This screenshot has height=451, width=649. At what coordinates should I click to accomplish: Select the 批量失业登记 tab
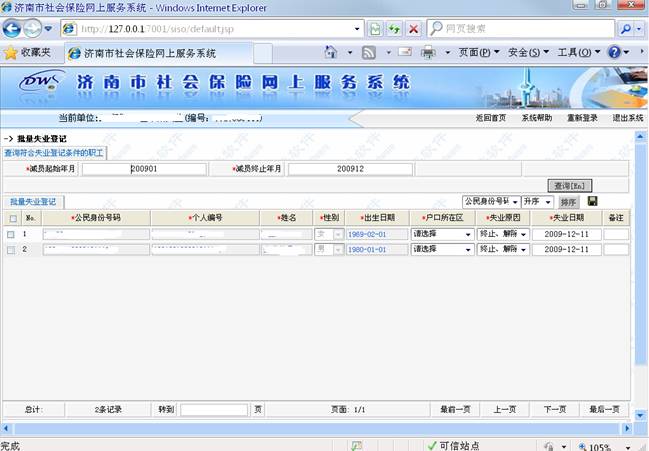tap(33, 202)
